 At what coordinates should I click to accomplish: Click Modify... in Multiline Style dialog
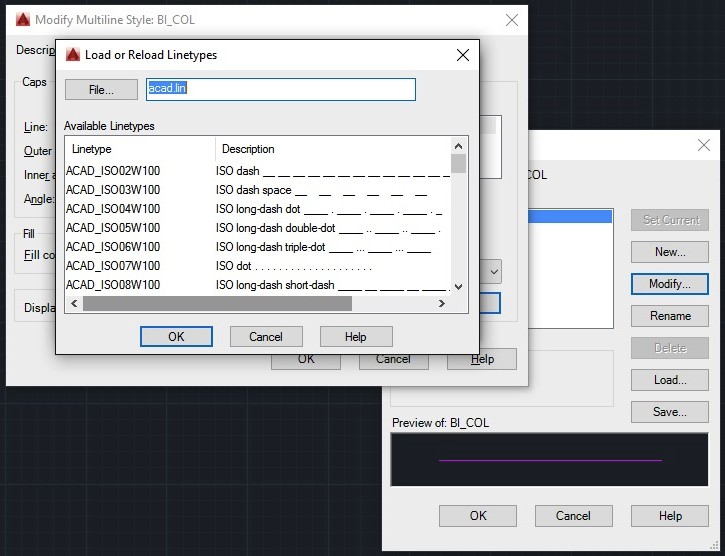tap(670, 284)
